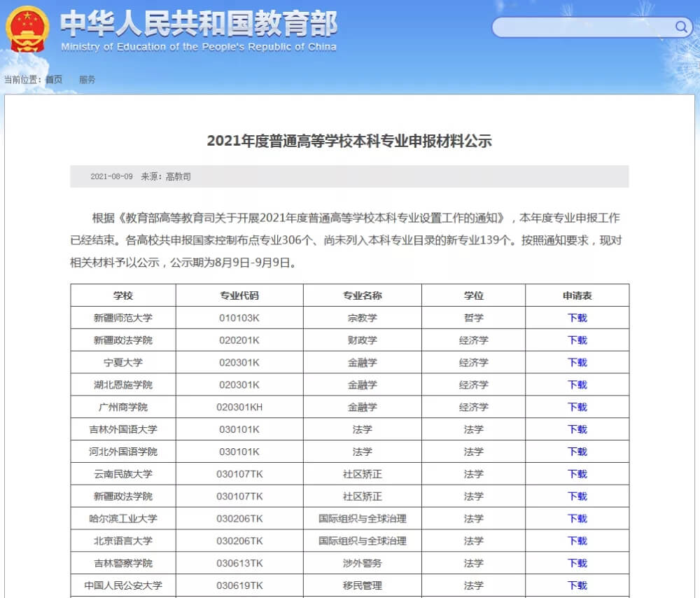Download the 云南民族大学 社区矫正 application form

[577, 474]
